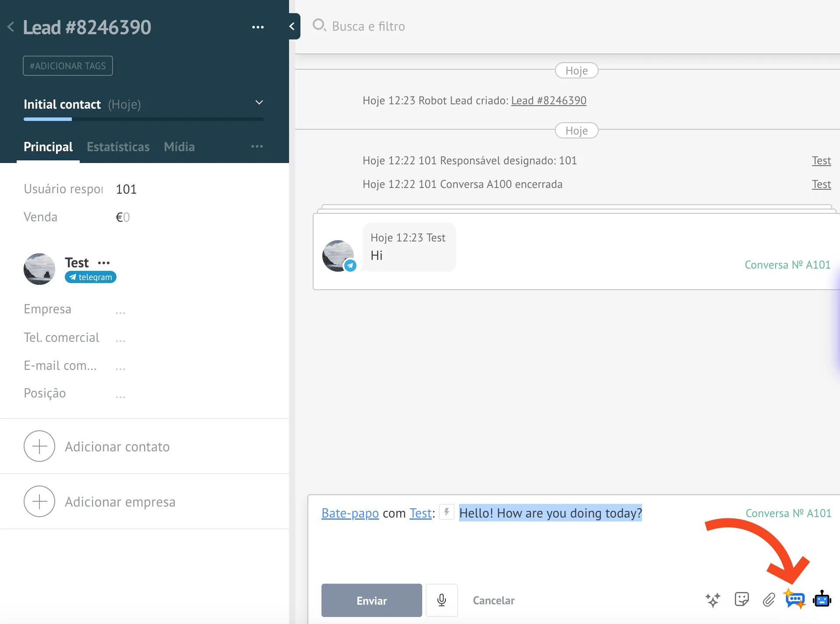This screenshot has width=840, height=624.
Task: Click the paperclip attachment icon
Action: [769, 599]
